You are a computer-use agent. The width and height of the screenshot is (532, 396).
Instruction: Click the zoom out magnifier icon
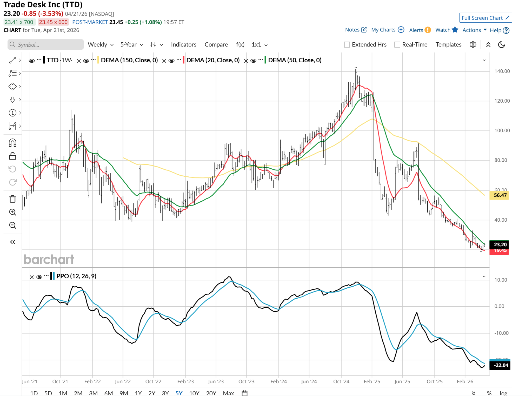pyautogui.click(x=12, y=225)
